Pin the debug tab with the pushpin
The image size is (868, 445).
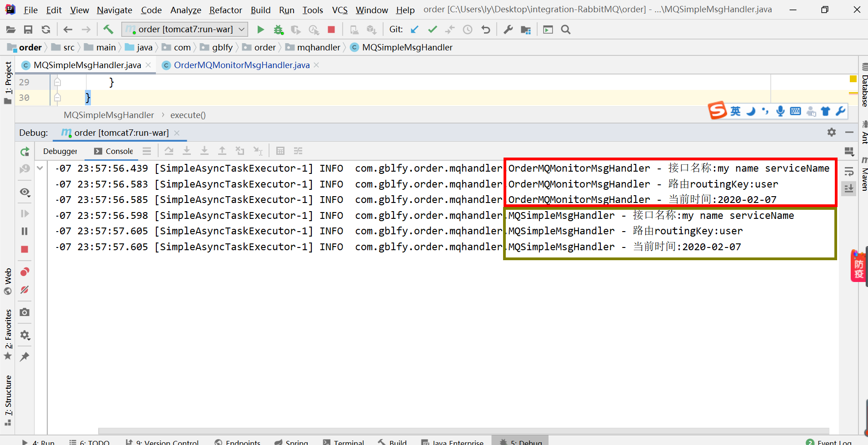[x=25, y=356]
